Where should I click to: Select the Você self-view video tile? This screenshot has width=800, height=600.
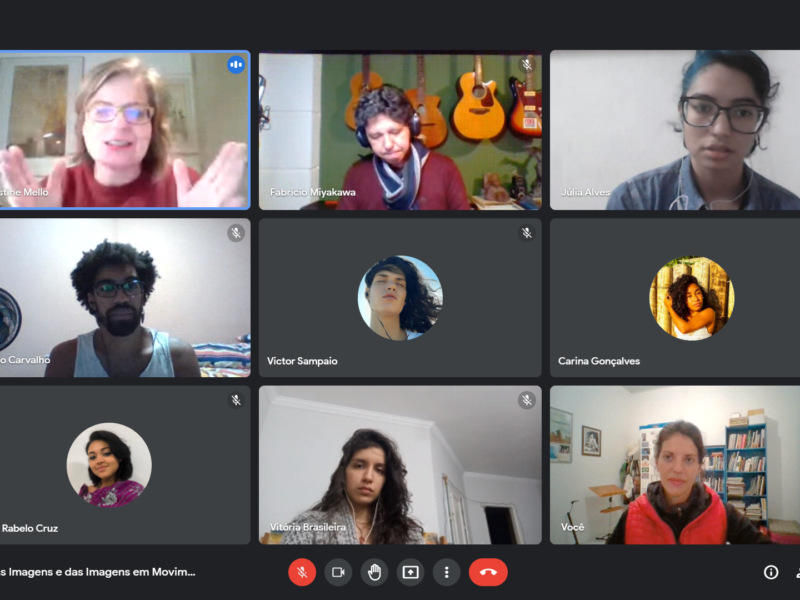(x=675, y=465)
